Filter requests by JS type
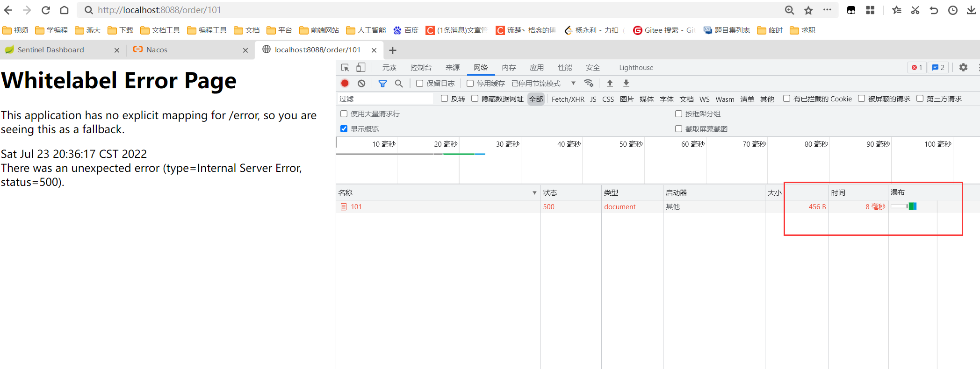This screenshot has height=369, width=980. (x=593, y=99)
